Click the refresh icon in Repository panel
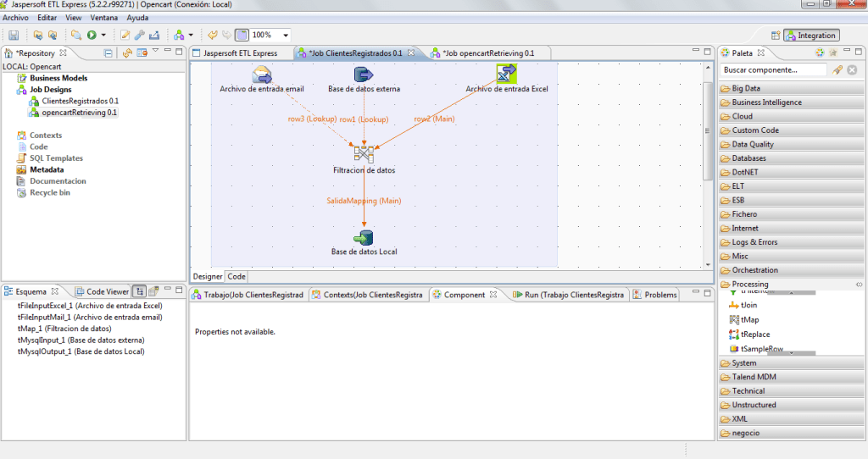Viewport: 868px width, 459px height. pos(127,53)
